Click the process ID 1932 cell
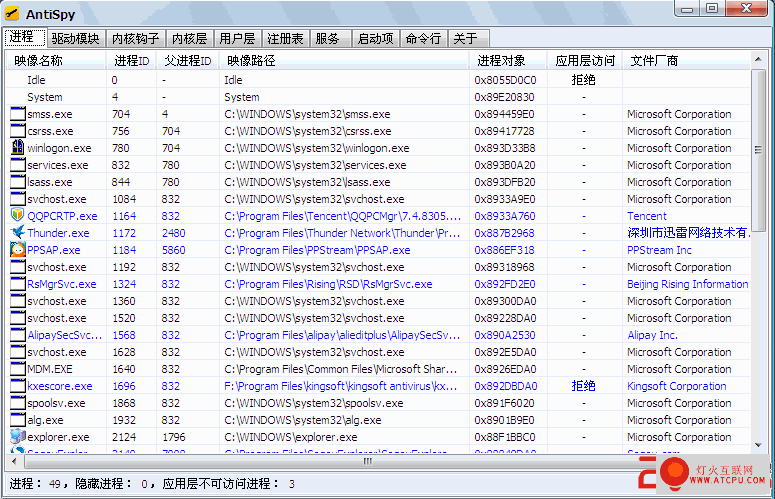The width and height of the screenshot is (775, 499). tap(124, 420)
